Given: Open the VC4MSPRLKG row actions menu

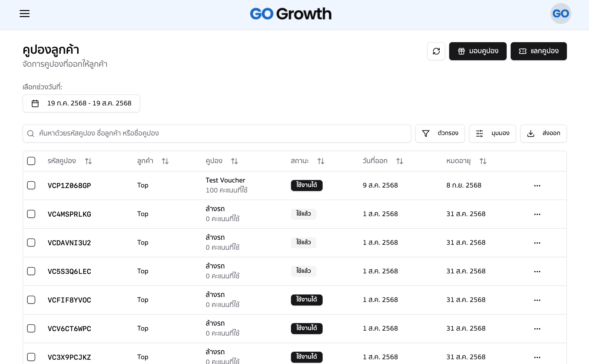Looking at the screenshot, I should 537,214.
